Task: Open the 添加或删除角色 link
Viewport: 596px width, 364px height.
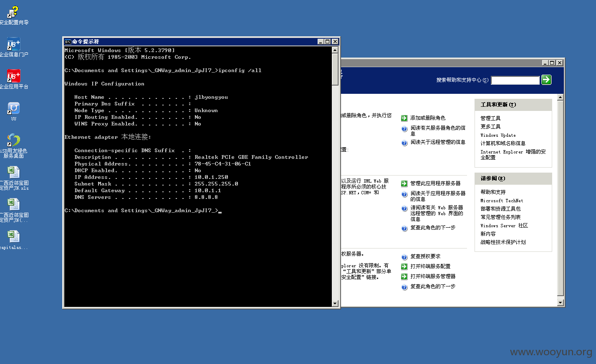Action: coord(428,118)
